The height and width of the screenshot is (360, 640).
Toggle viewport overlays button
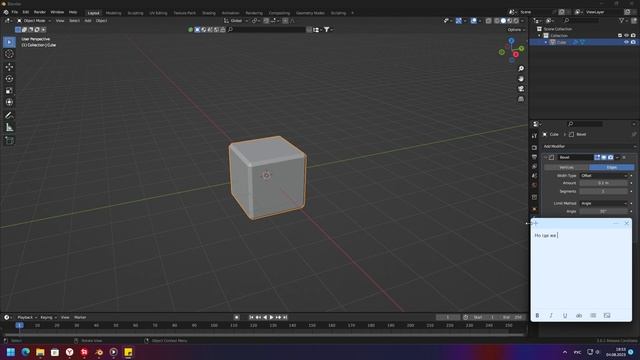pyautogui.click(x=473, y=21)
